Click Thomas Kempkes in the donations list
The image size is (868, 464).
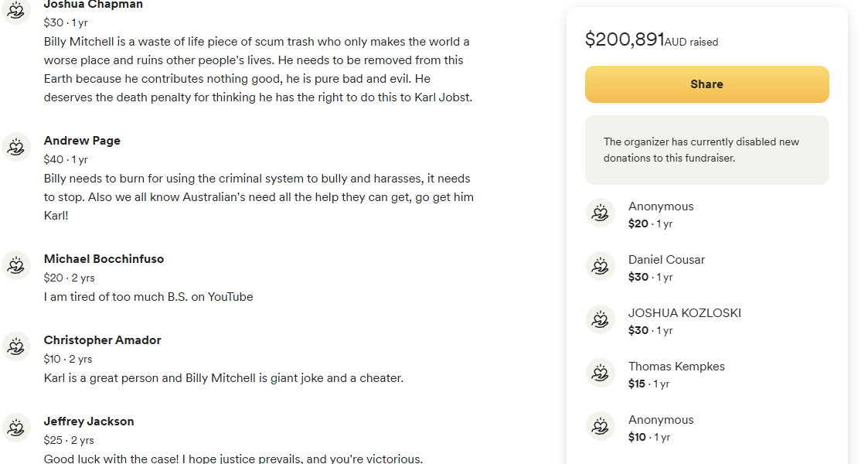coord(676,367)
